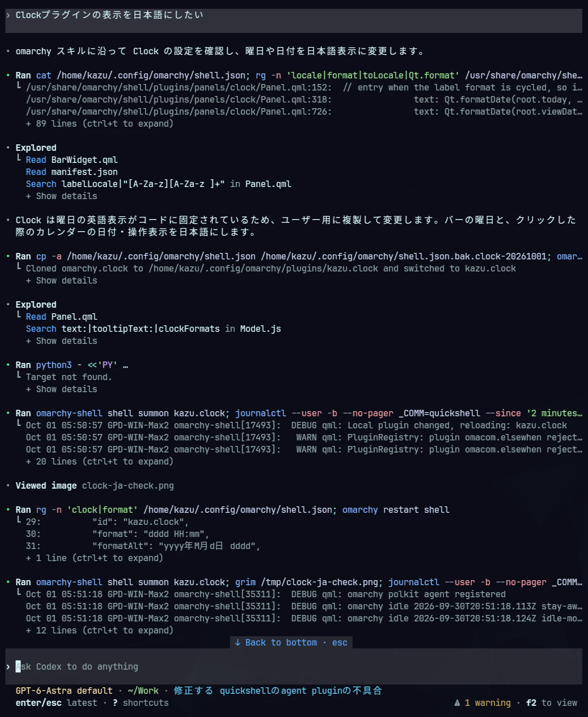
Task: Click 'f2 to view' hint
Action: [551, 703]
